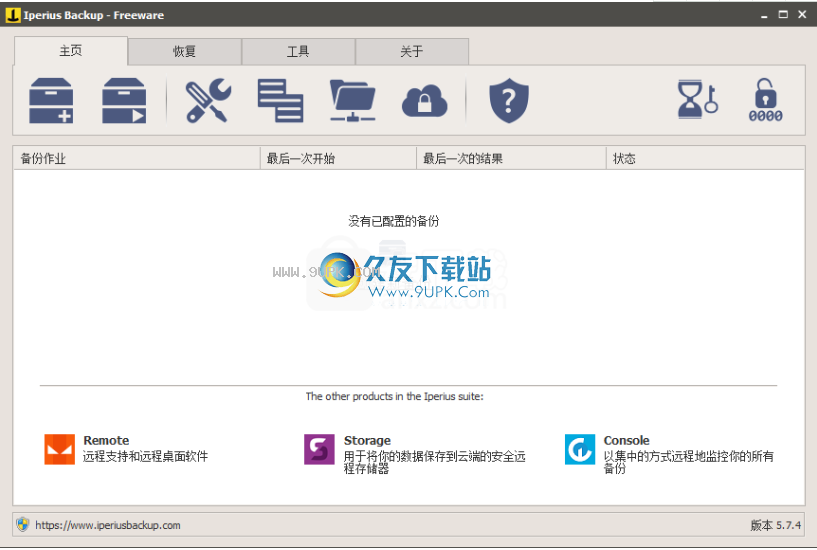Sort by 状态 column header

[x=705, y=158]
